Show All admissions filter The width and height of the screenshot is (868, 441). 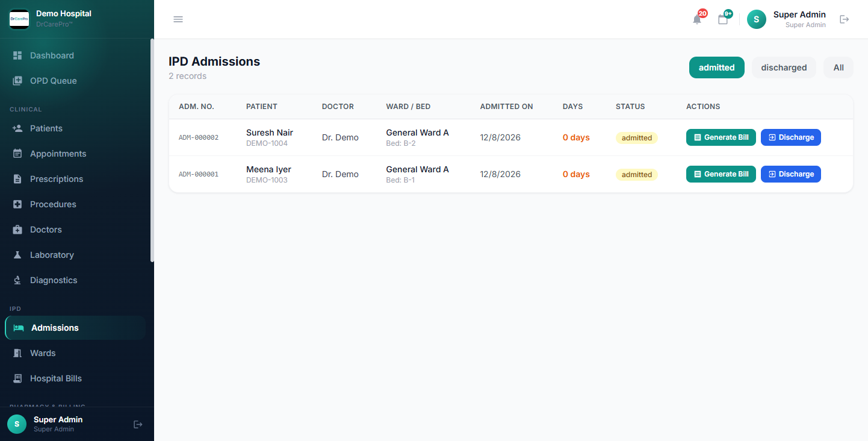pos(839,67)
